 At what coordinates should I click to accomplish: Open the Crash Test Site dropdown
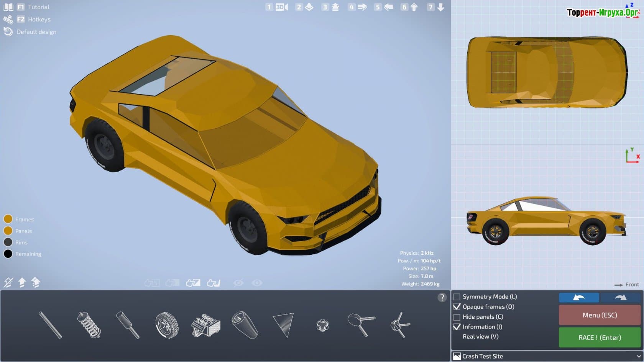pos(547,356)
